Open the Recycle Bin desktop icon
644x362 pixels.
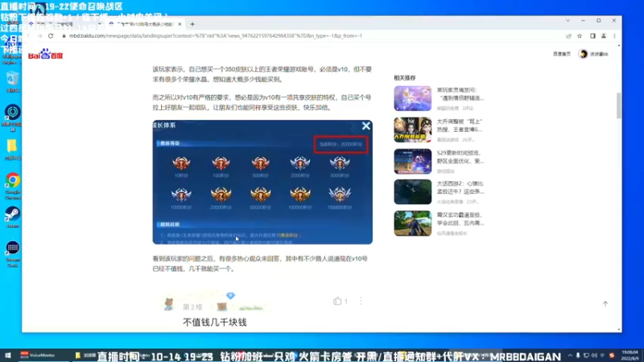point(13,81)
